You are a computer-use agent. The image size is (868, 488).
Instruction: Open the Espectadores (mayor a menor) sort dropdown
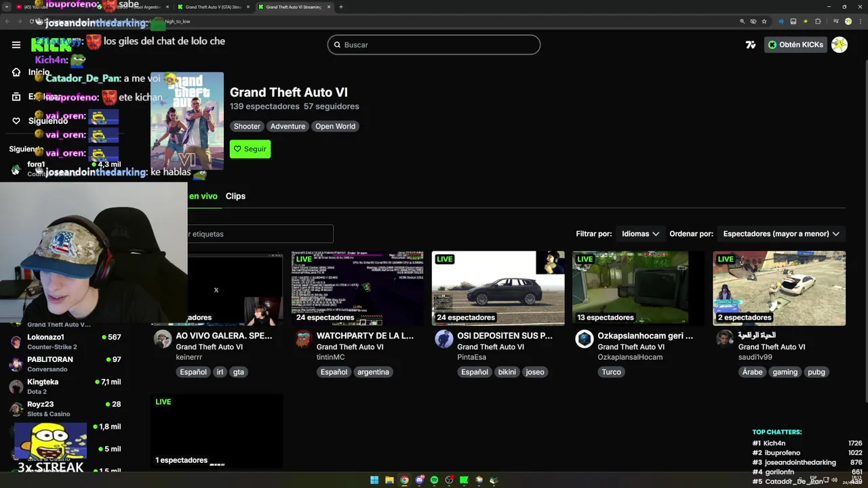click(x=781, y=234)
